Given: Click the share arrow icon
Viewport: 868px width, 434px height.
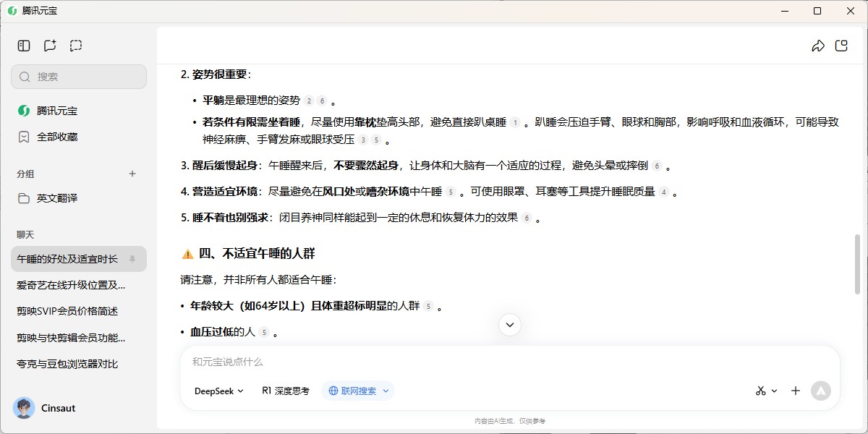Looking at the screenshot, I should 818,46.
